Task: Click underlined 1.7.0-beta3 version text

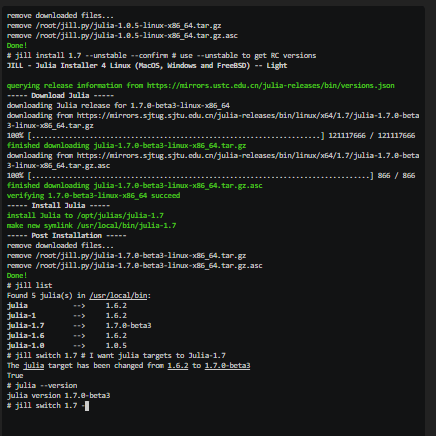Action: 227,366
